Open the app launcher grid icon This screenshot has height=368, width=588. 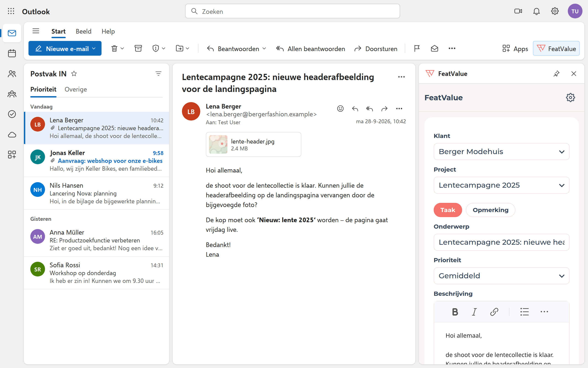coord(11,11)
